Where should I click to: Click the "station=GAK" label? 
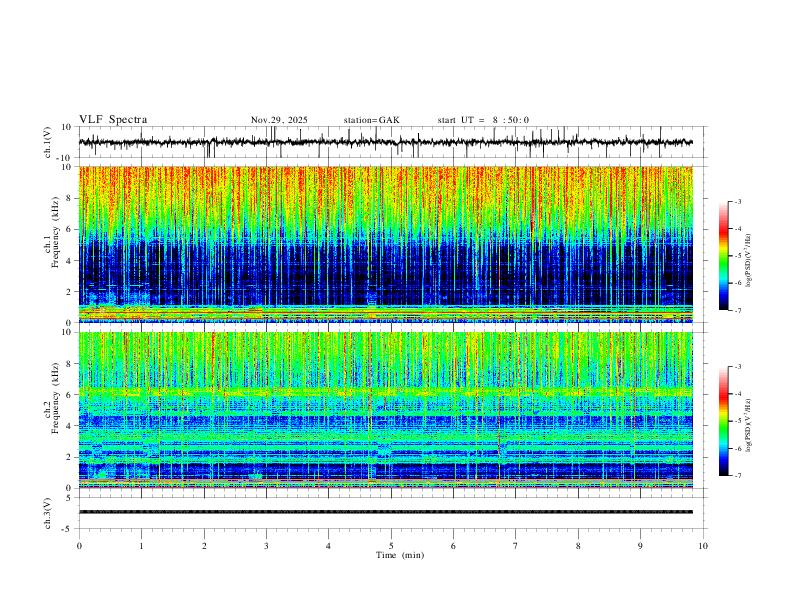372,120
